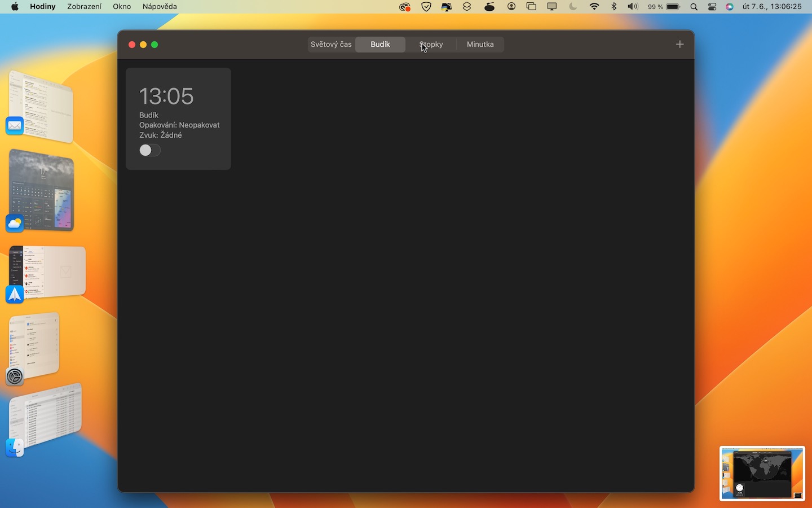
Task: Open the Hodiny app menu
Action: (x=42, y=7)
